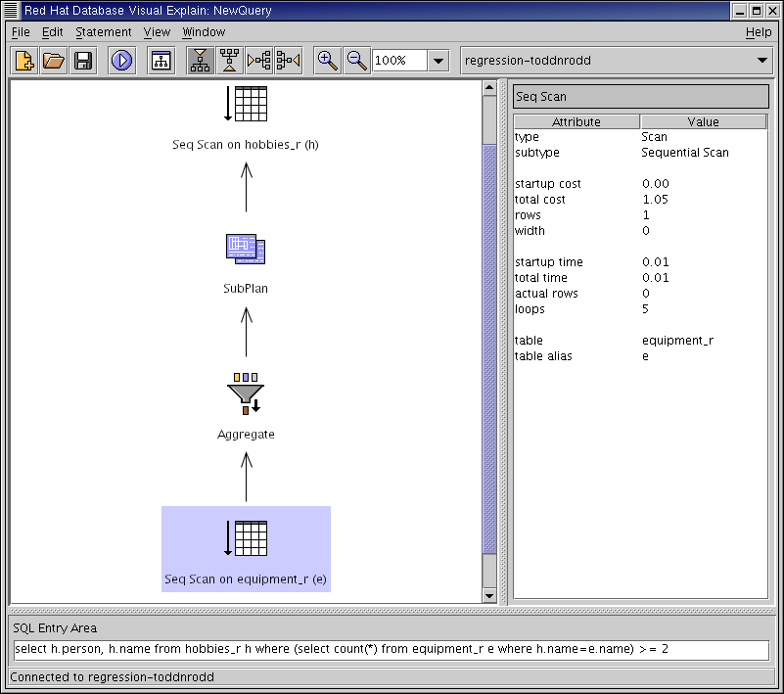Image resolution: width=784 pixels, height=694 pixels.
Task: Open the Window menu
Action: (204, 32)
